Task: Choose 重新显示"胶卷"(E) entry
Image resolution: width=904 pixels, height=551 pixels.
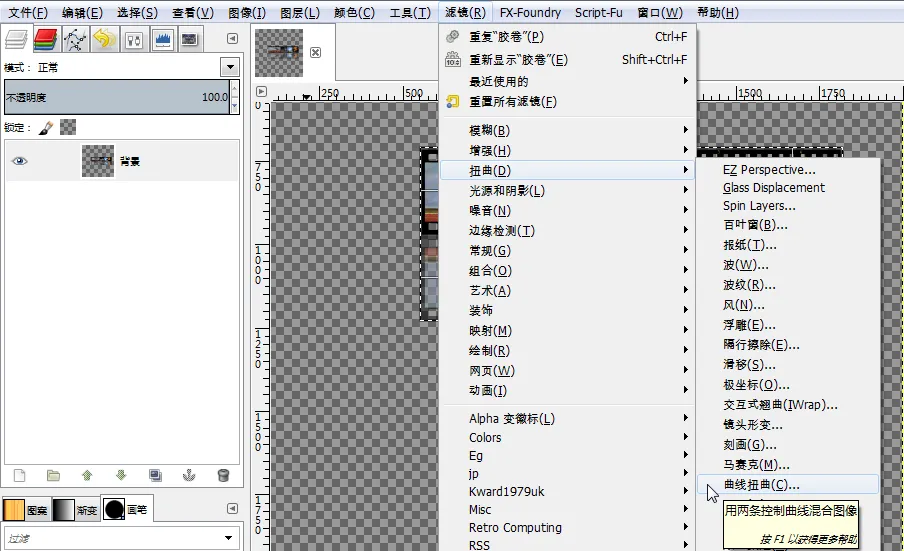Action: [x=567, y=59]
